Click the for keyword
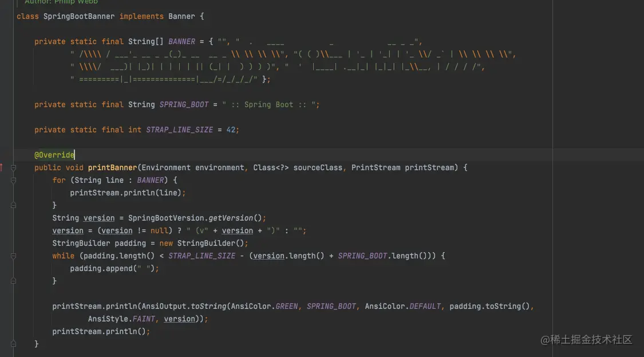 [x=59, y=180]
